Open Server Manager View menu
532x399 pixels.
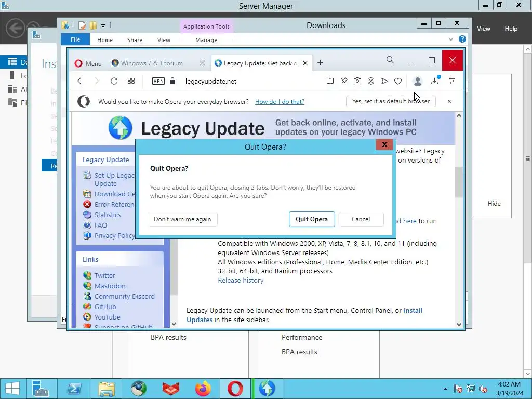coord(484,29)
